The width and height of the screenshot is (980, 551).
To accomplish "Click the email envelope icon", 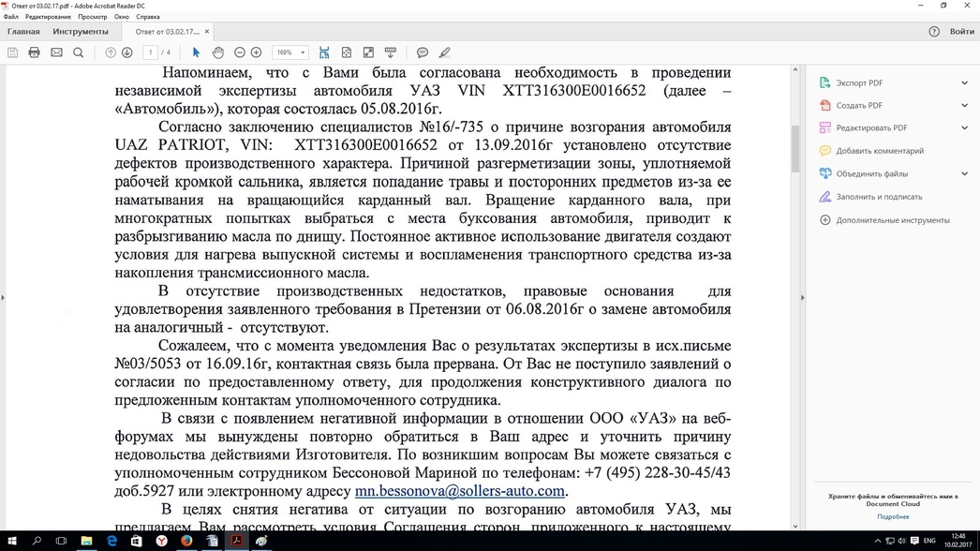I will click(56, 52).
